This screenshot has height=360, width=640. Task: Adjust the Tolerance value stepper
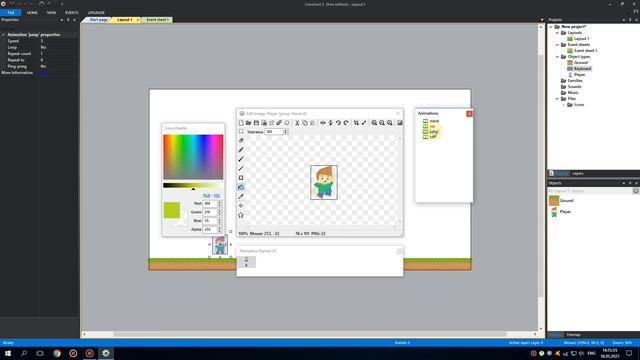coord(285,131)
